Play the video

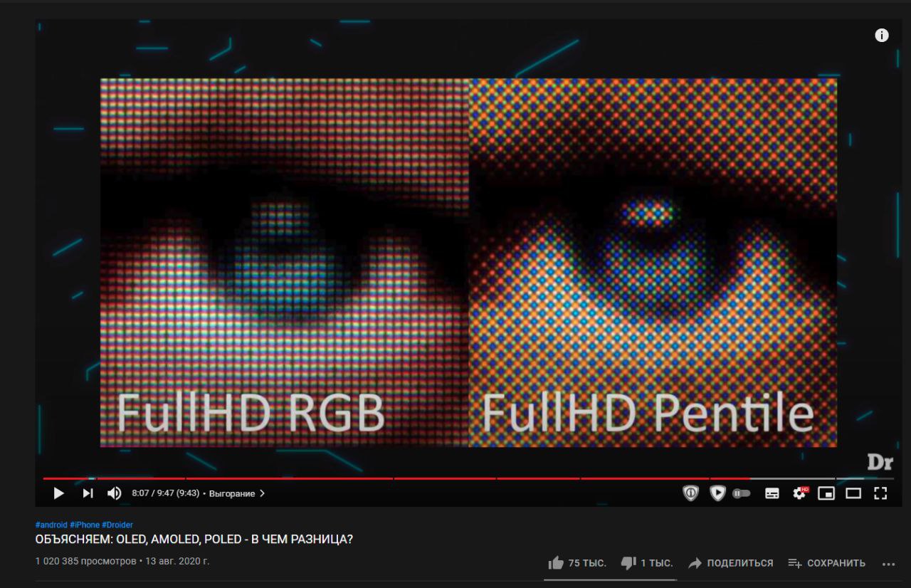click(59, 493)
